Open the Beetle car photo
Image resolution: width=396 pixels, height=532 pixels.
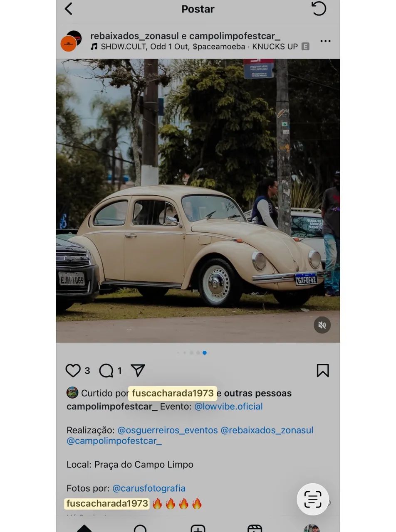(x=198, y=201)
